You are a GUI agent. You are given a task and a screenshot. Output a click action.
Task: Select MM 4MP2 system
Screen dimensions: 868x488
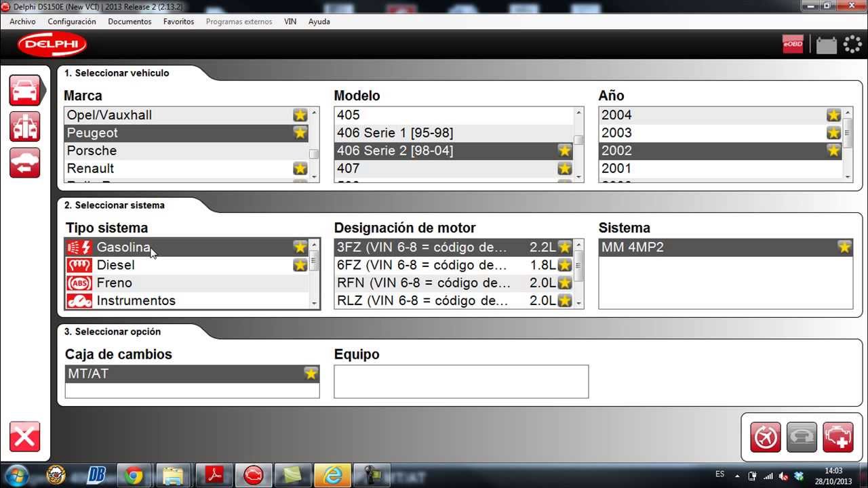point(726,247)
